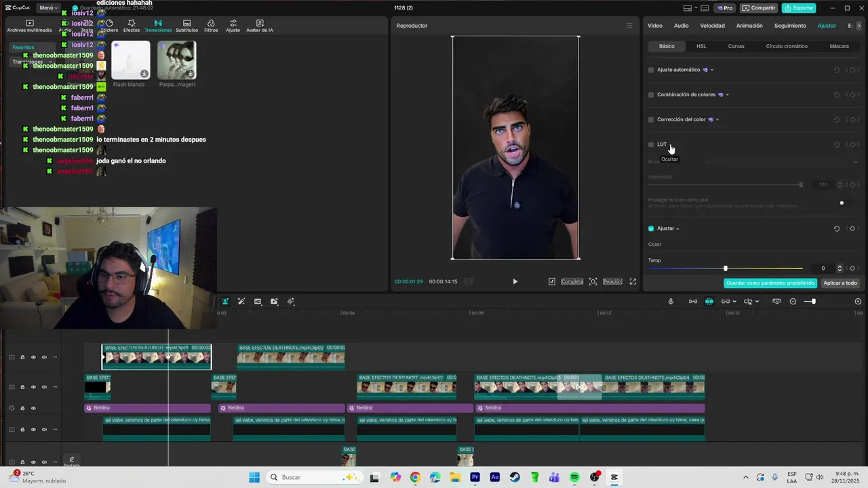Mute the top video track
The image size is (868, 488).
point(44,357)
